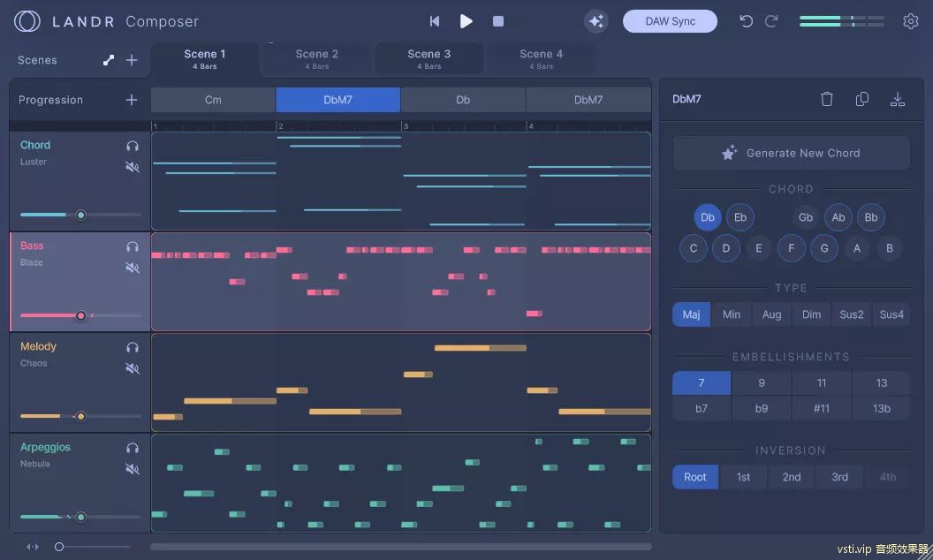This screenshot has height=560, width=933.
Task: Set chord type to Dim
Action: (x=812, y=314)
